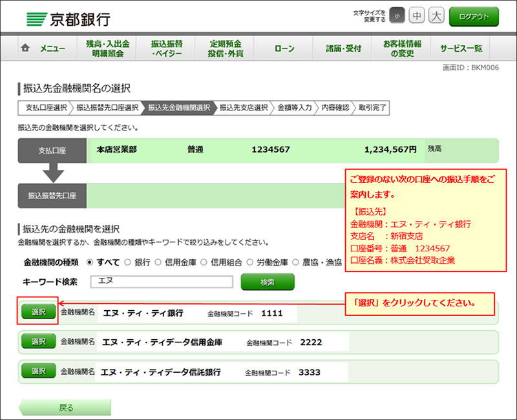Click account number 1234567 in 支払口座

point(271,150)
